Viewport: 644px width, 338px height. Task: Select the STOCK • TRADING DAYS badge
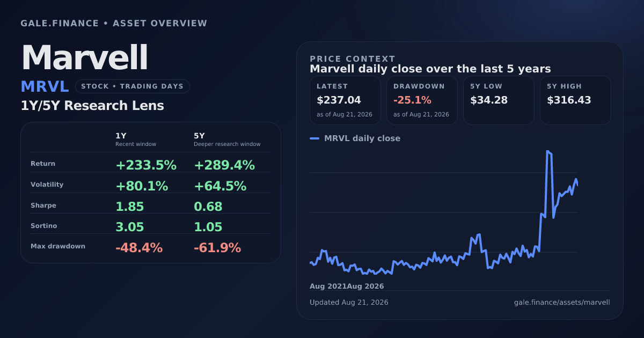tap(133, 86)
